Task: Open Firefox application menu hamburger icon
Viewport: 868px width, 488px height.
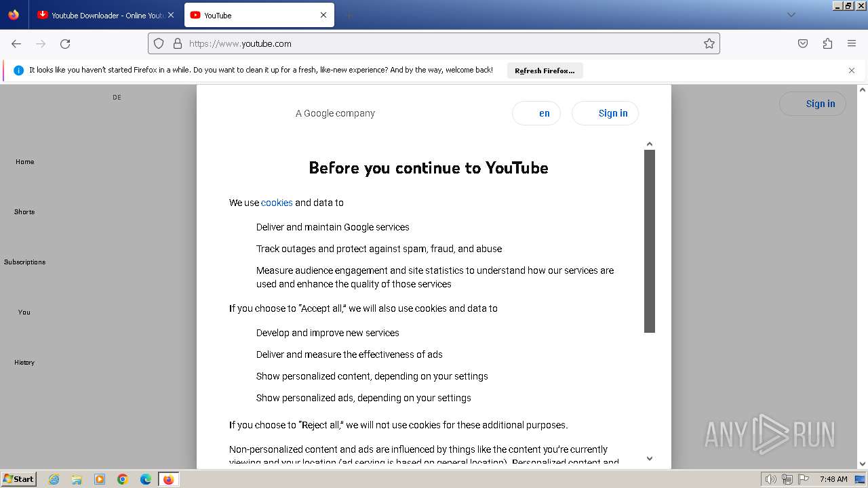Action: click(x=852, y=43)
